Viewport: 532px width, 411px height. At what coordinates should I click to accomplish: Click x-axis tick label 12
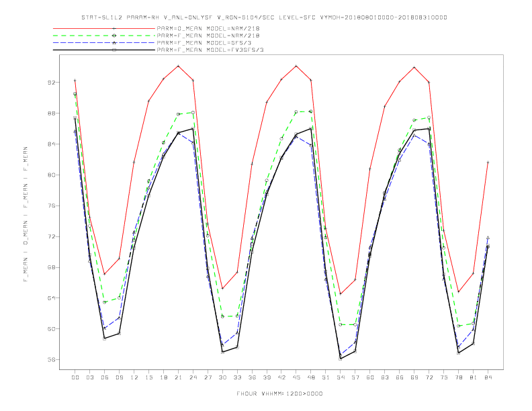tap(134, 377)
